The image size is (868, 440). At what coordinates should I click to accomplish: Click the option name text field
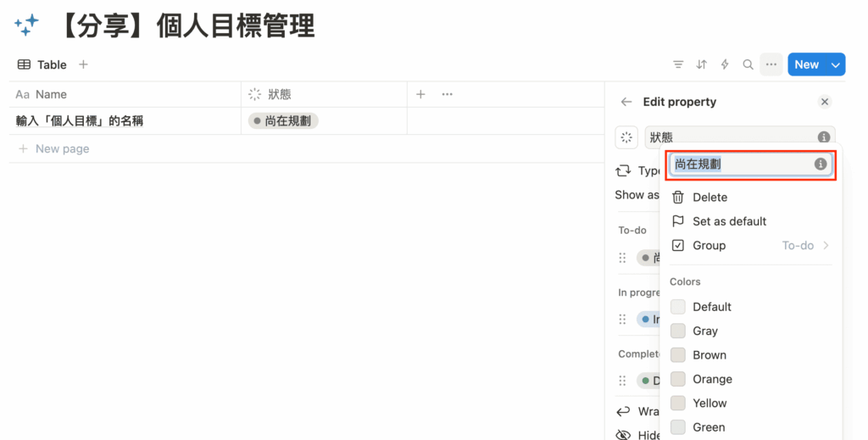pyautogui.click(x=737, y=164)
